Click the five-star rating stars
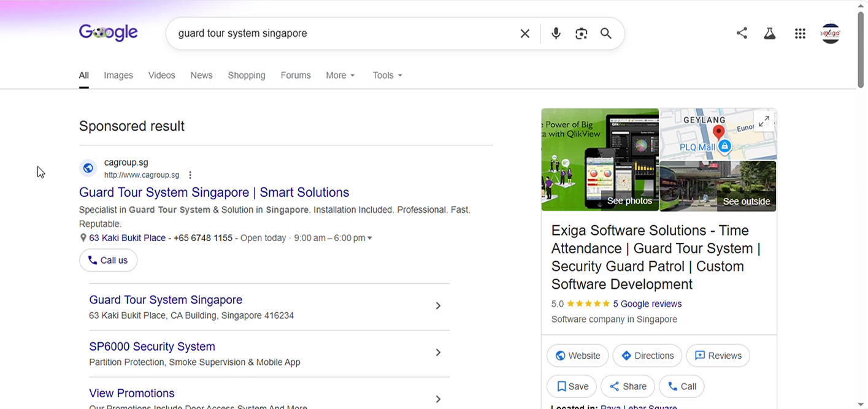Image resolution: width=868 pixels, height=409 pixels. pos(588,304)
